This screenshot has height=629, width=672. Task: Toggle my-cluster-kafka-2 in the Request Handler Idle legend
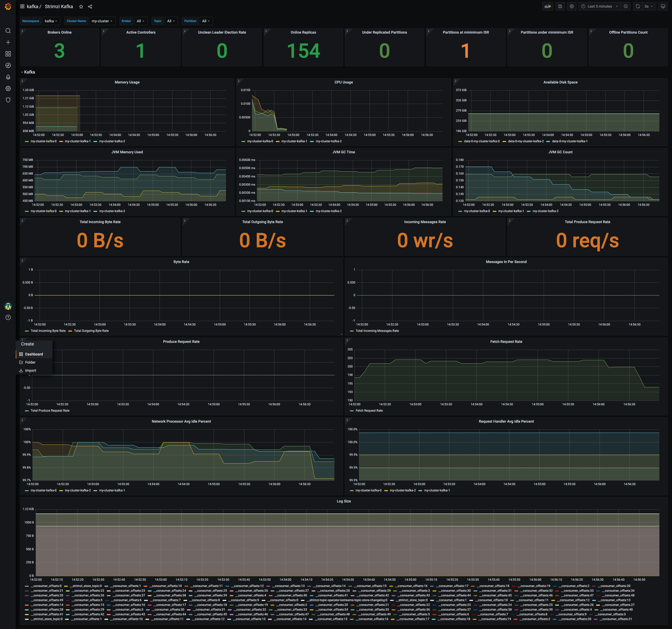[x=403, y=490]
